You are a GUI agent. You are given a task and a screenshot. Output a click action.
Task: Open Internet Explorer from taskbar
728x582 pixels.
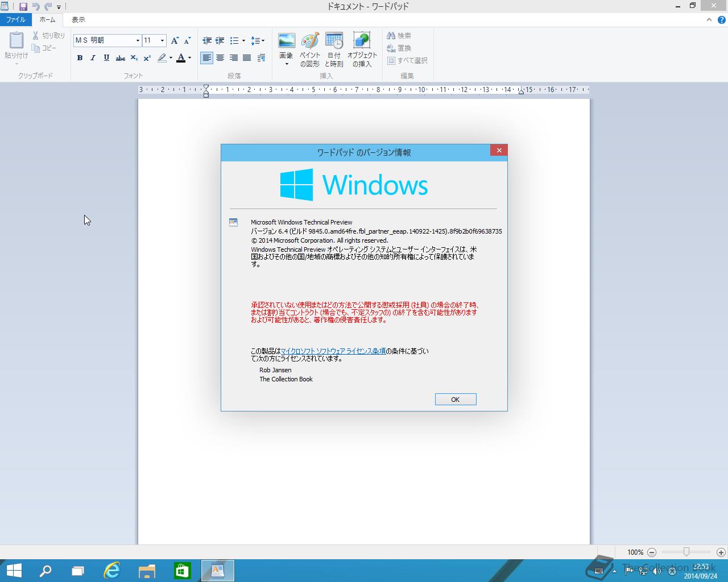(x=112, y=571)
